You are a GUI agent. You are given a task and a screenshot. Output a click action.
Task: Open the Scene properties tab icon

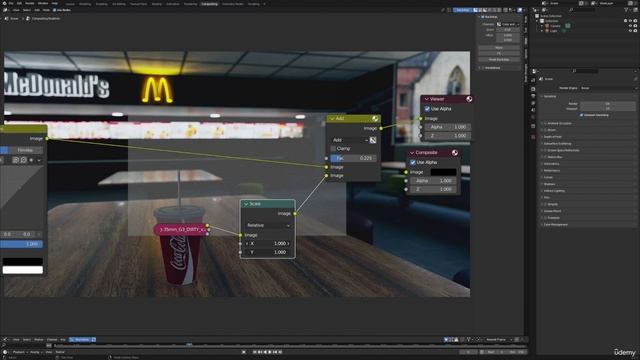pyautogui.click(x=533, y=110)
